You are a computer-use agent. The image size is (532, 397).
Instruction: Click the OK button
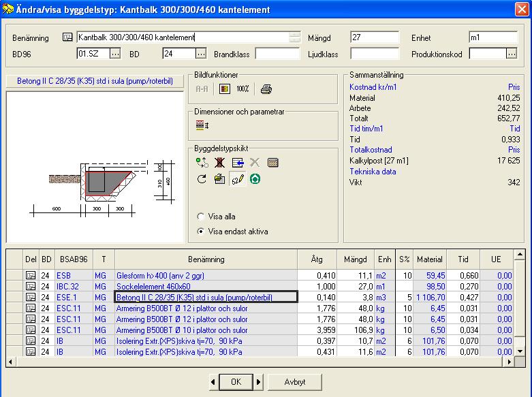pos(236,382)
